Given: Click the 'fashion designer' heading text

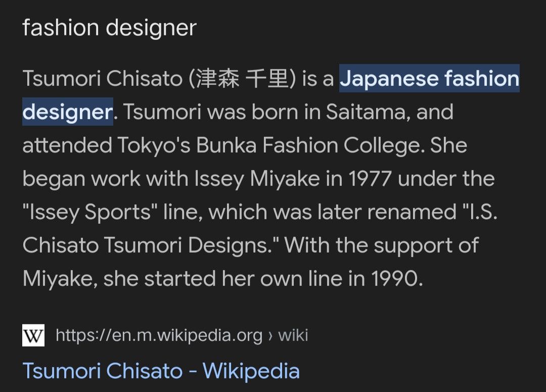Looking at the screenshot, I should [110, 28].
